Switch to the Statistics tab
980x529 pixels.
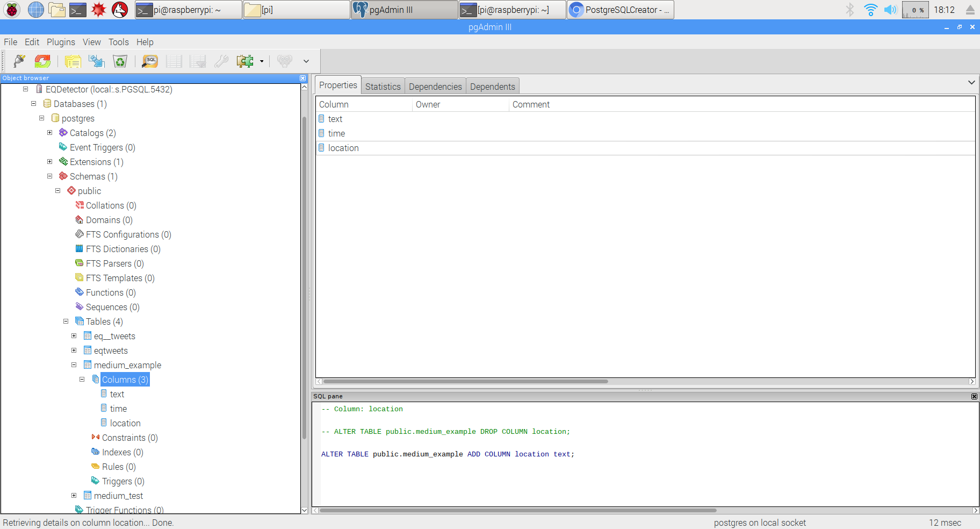click(x=383, y=87)
